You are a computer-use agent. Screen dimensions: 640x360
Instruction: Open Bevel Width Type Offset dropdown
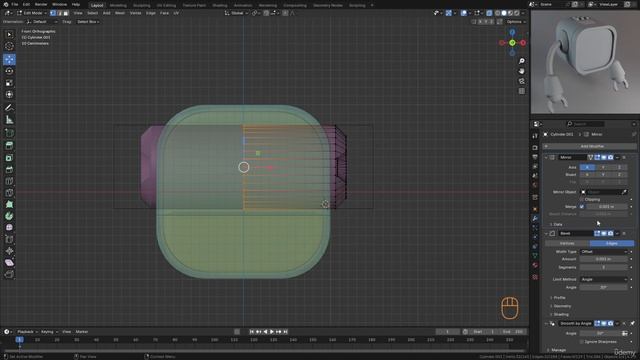click(604, 252)
